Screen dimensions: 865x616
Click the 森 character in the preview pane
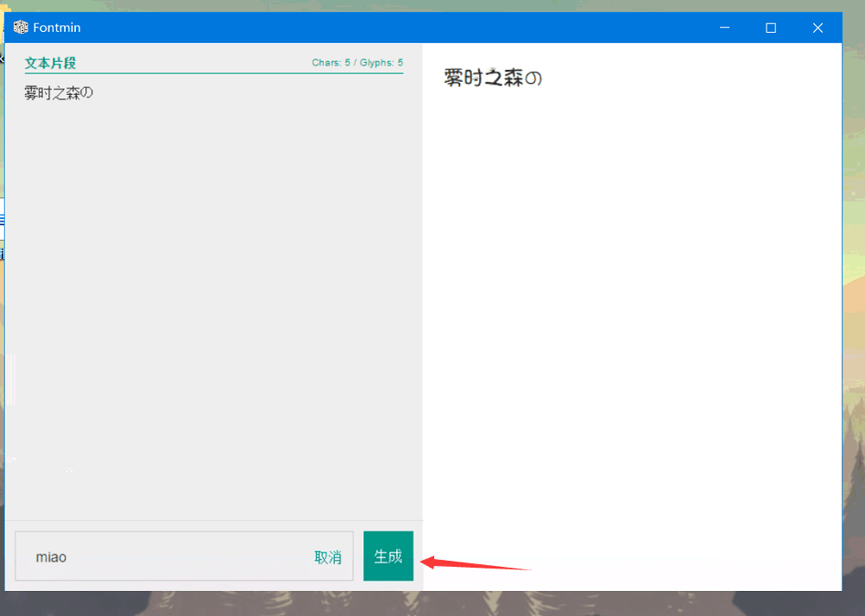[x=514, y=79]
